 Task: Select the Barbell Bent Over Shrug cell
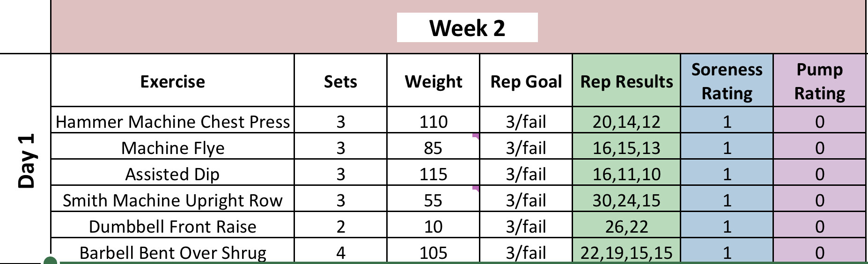click(x=172, y=252)
